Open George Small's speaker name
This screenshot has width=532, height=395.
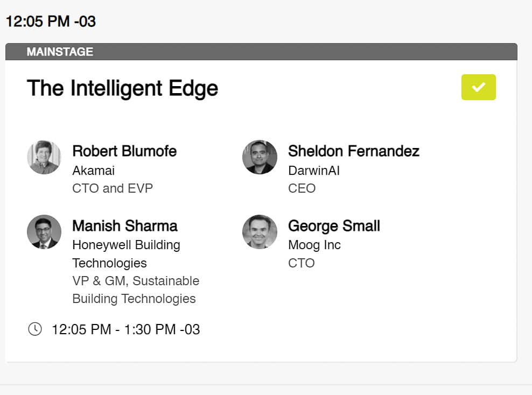pos(334,225)
